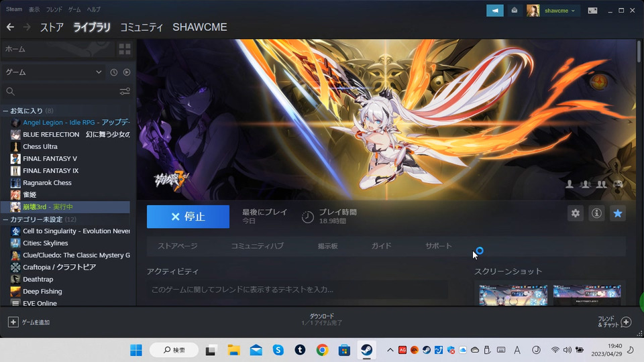Stop the game with 停止 button
The width and height of the screenshot is (644, 362).
(188, 217)
